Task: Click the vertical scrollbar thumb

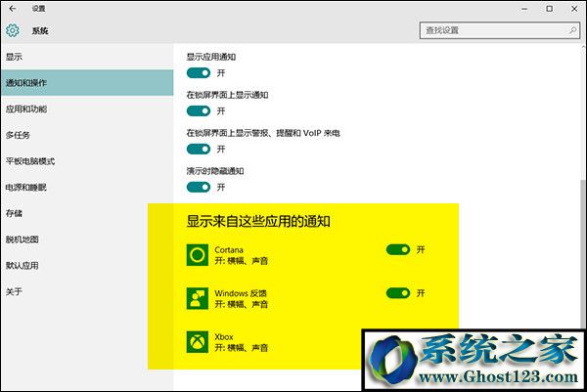Action: [584, 254]
